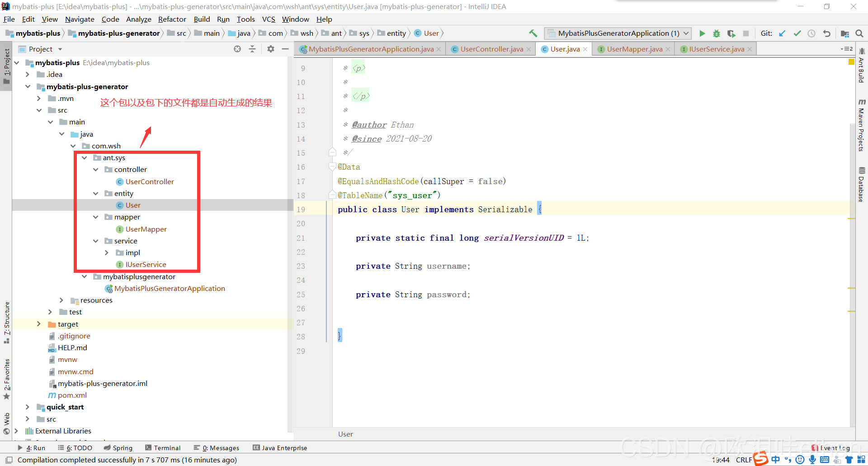This screenshot has width=868, height=466.
Task: Open the 6: TODO tool window
Action: [x=75, y=448]
